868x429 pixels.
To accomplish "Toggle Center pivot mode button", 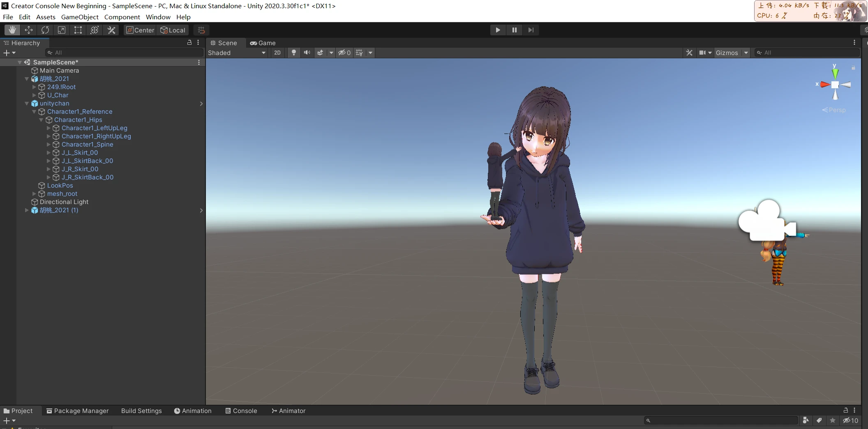I will click(140, 30).
